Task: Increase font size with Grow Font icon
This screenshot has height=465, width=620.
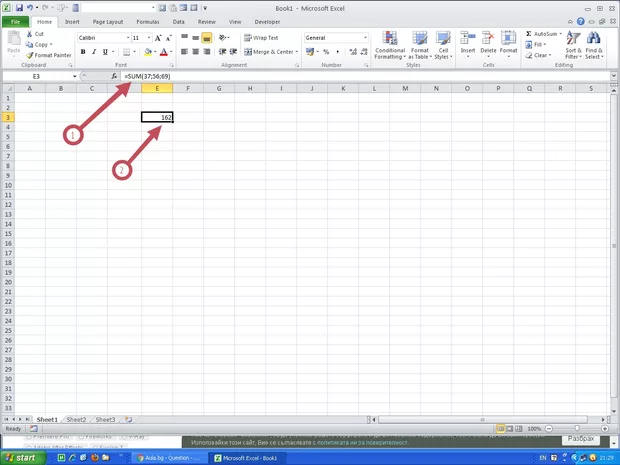Action: pyautogui.click(x=158, y=38)
